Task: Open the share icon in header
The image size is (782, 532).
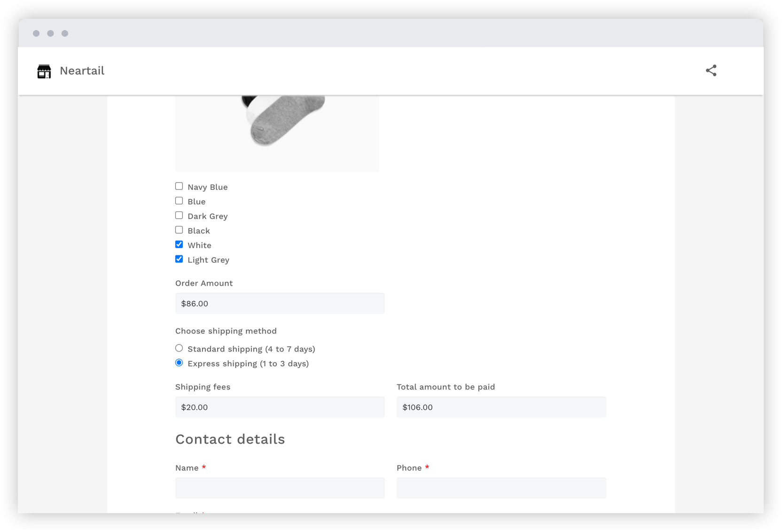Action: coord(711,70)
